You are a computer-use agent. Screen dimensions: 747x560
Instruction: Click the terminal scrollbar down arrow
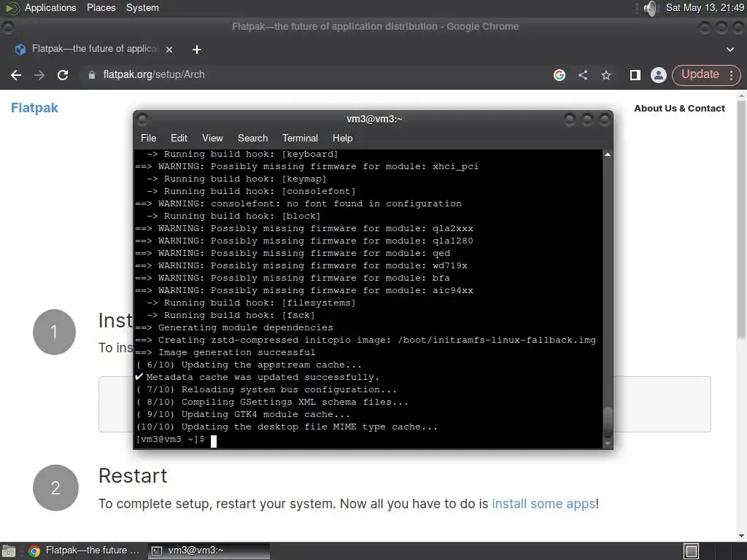[x=608, y=443]
